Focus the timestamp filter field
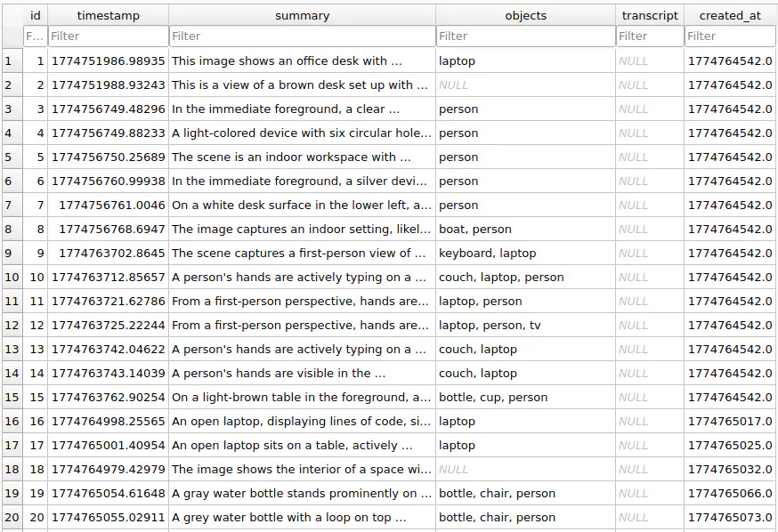 109,36
